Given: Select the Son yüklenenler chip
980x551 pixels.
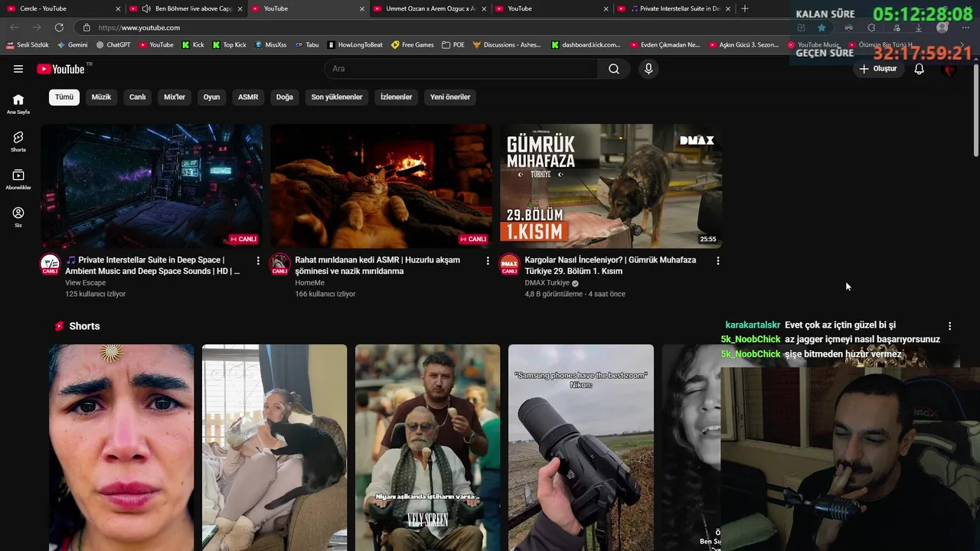Looking at the screenshot, I should tap(337, 97).
